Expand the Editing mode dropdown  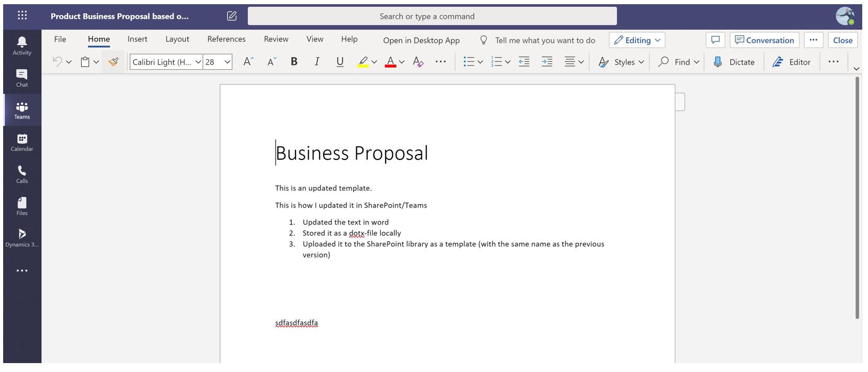[x=637, y=40]
